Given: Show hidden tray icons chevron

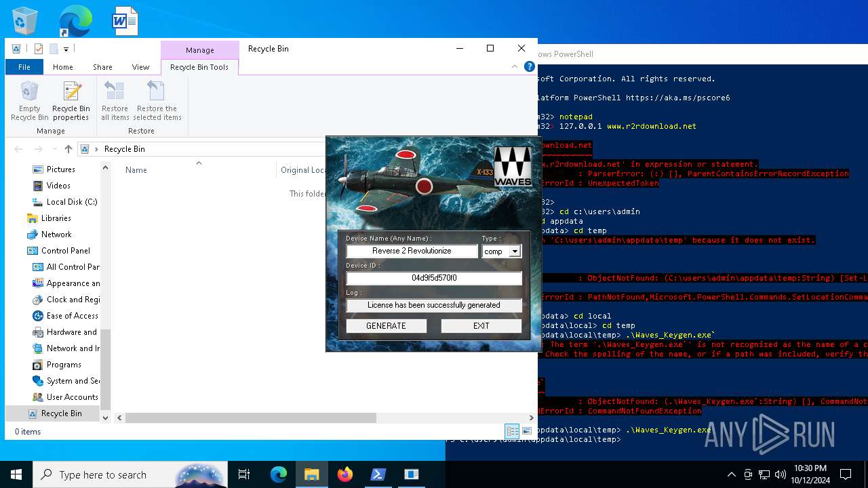Looking at the screenshot, I should (731, 474).
